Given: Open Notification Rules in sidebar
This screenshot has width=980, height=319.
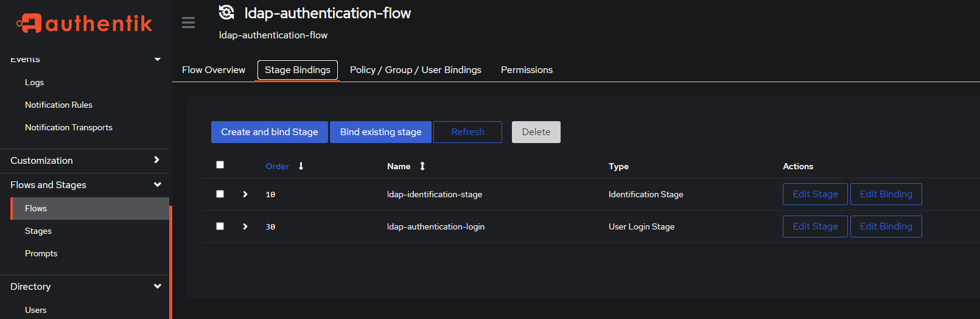Looking at the screenshot, I should coord(58,105).
